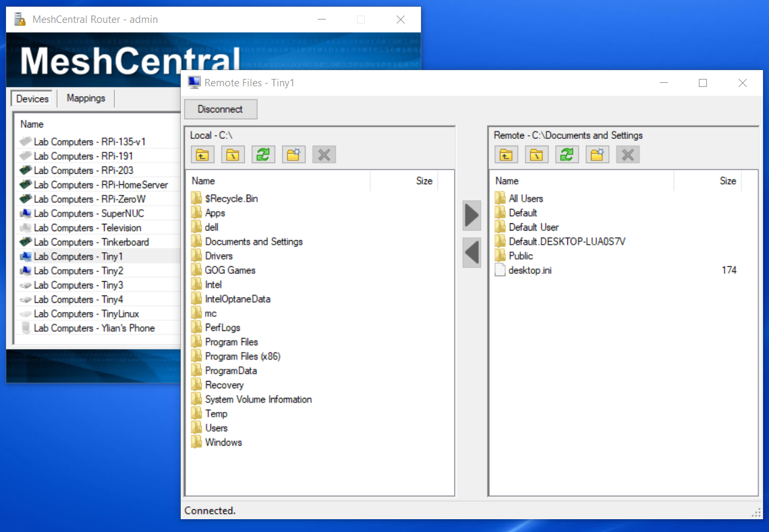The image size is (769, 532).
Task: Click the delete X icon in Local pane
Action: (x=324, y=155)
